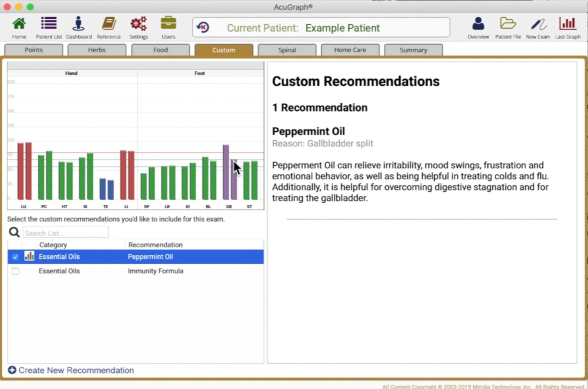The image size is (588, 389).
Task: Click the bar-graph icon in the Peppermint Oil row
Action: [x=29, y=256]
